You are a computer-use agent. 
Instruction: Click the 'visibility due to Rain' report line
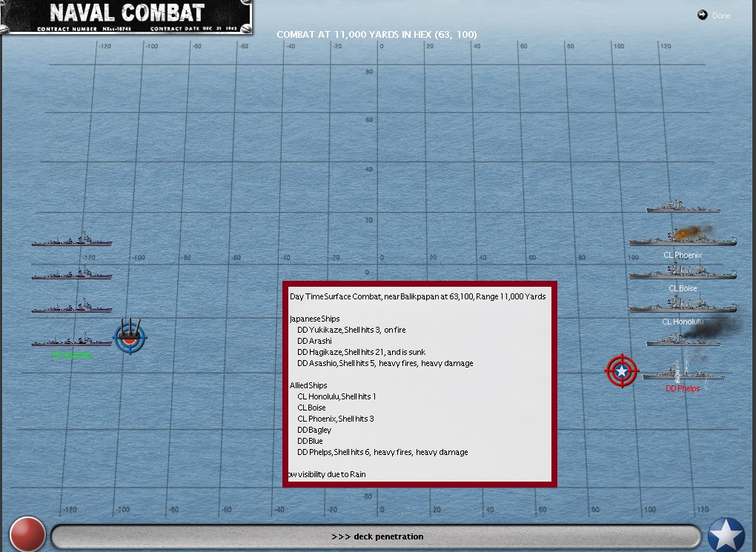coord(327,474)
